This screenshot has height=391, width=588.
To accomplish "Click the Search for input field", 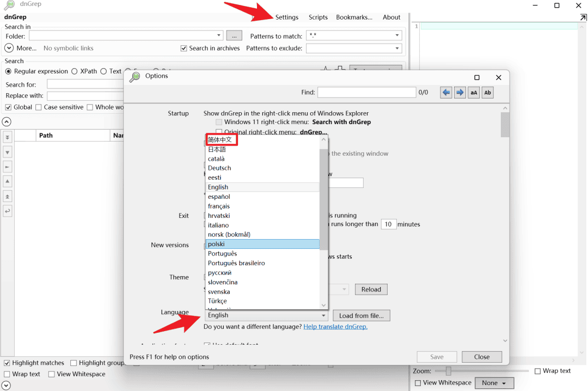I will (85, 84).
